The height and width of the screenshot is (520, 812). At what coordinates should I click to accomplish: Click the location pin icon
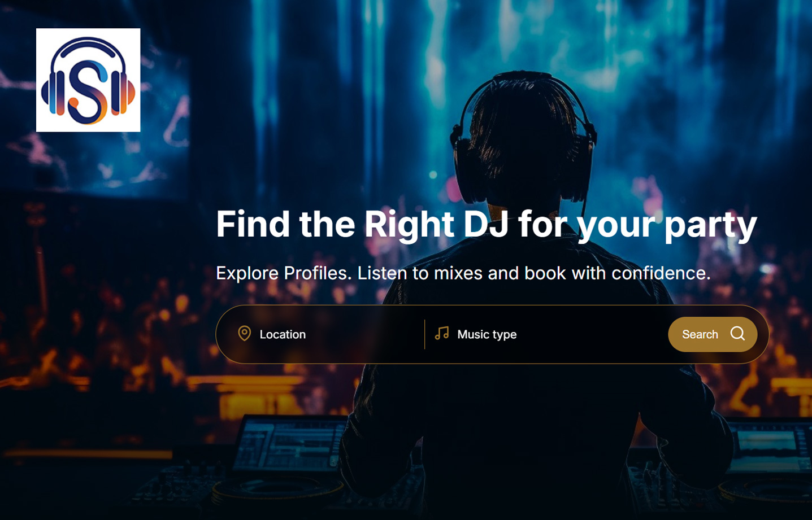(x=244, y=334)
